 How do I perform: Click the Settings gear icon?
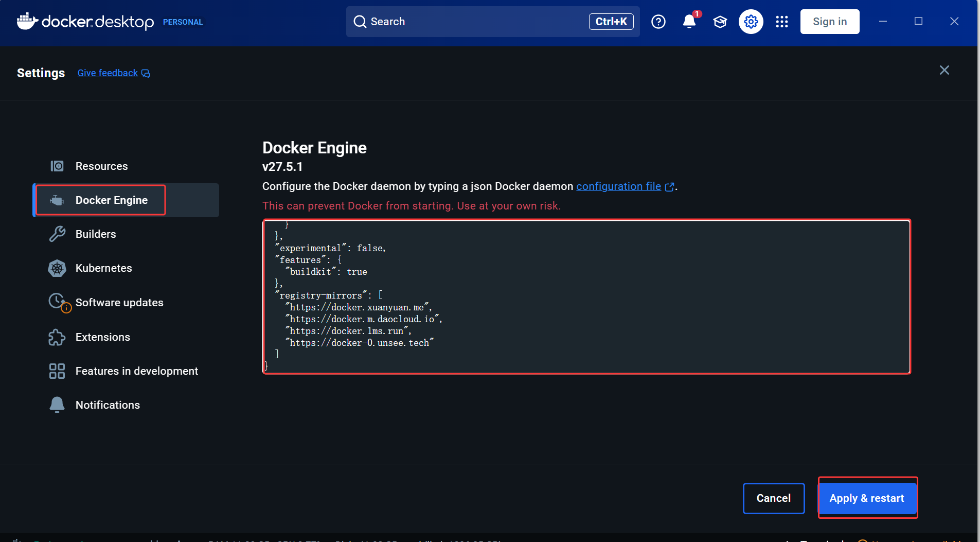[751, 22]
